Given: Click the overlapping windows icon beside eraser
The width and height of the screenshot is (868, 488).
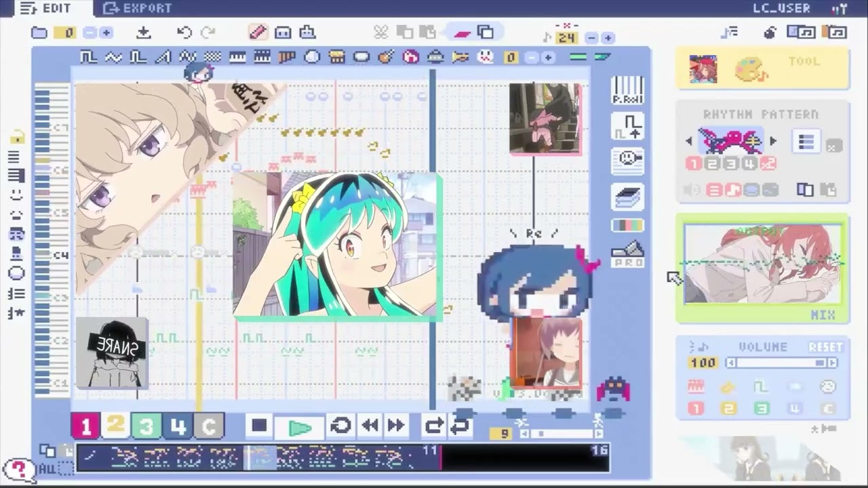Looking at the screenshot, I should click(x=486, y=32).
